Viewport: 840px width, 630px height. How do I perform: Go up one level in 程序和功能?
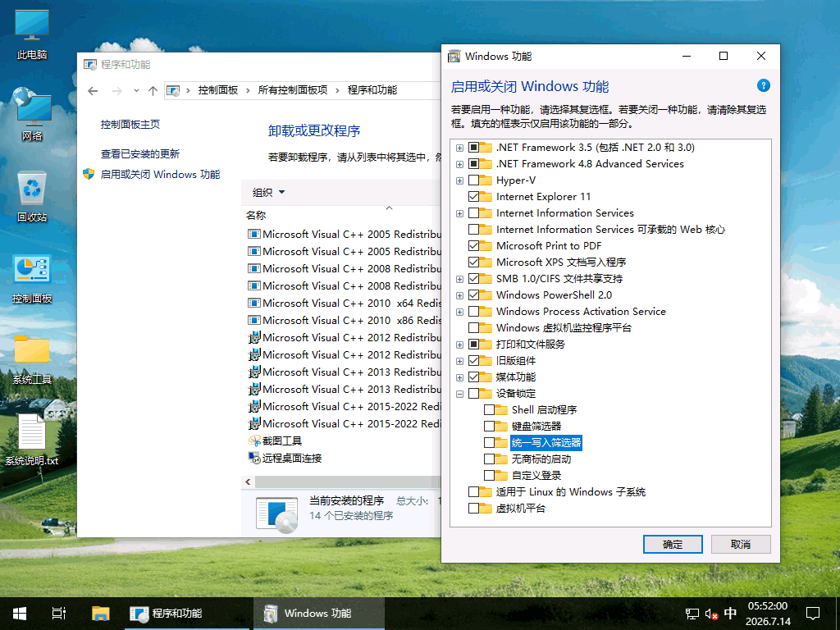tap(153, 91)
